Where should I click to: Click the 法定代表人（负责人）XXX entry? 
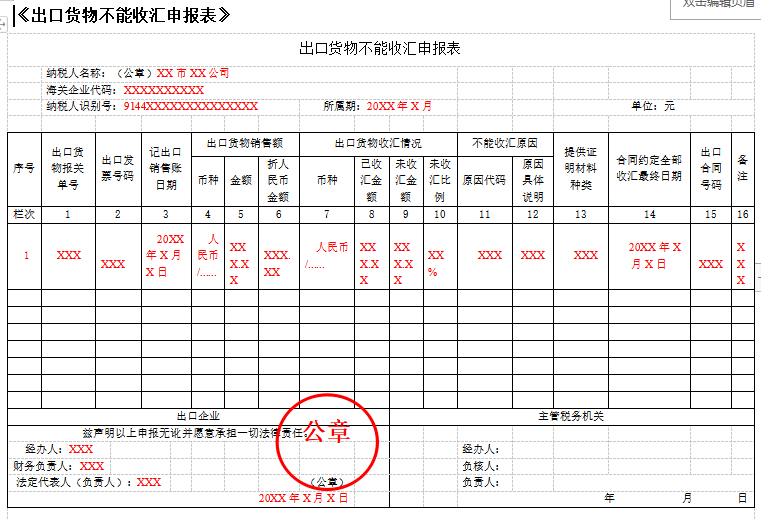(148, 481)
